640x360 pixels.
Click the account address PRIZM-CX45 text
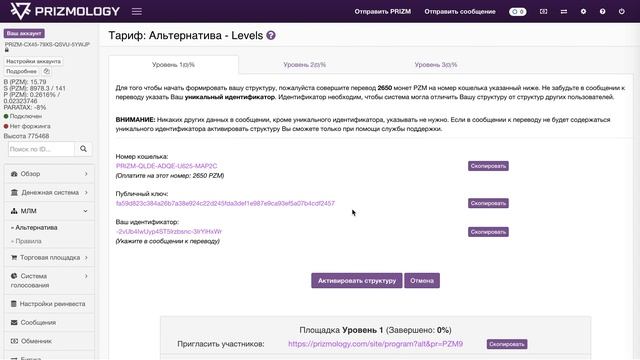click(47, 44)
